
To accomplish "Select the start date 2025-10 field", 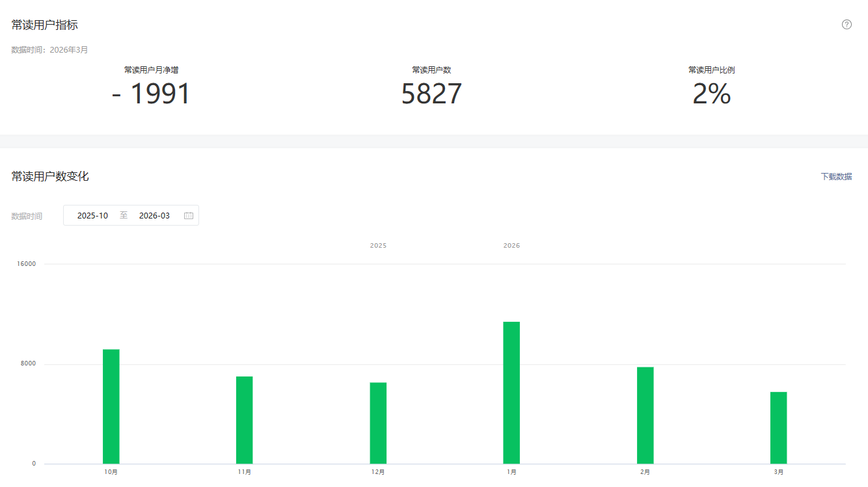I will tap(92, 216).
